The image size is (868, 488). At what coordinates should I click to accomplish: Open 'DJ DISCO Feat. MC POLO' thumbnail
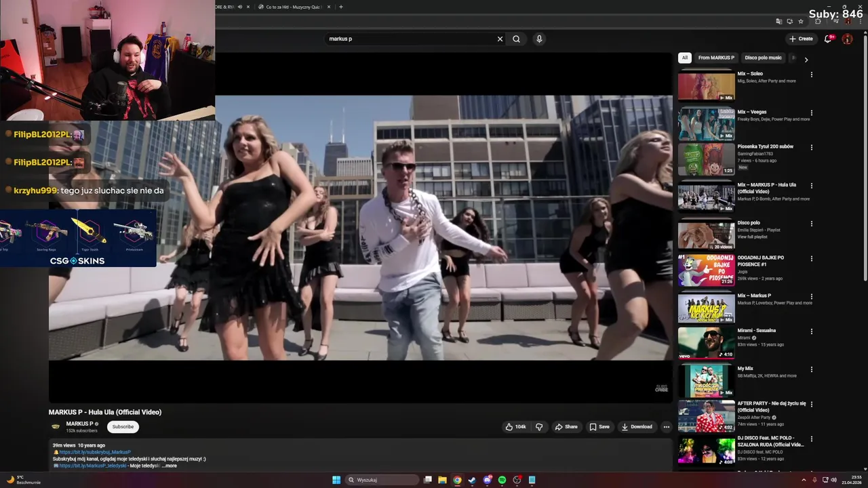[x=706, y=450]
